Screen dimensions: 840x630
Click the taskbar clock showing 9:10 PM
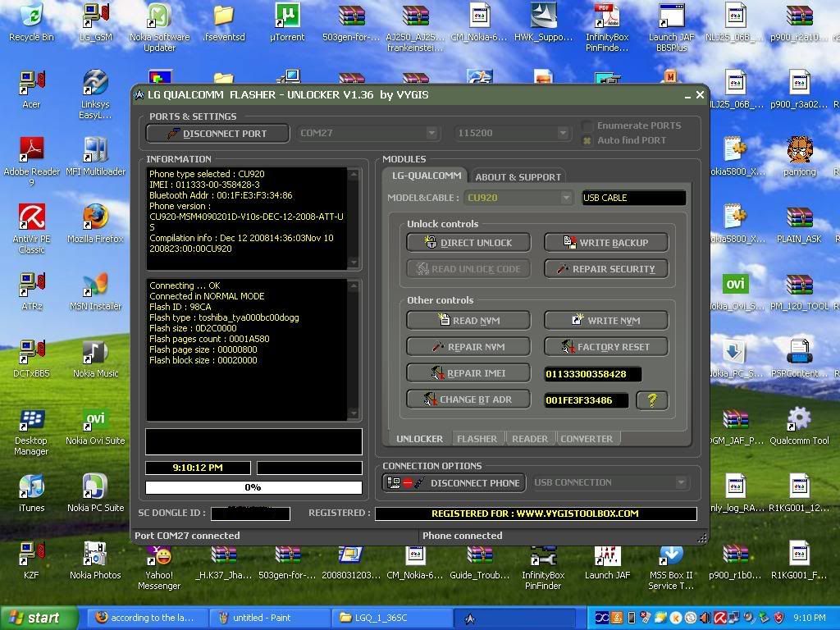click(x=810, y=618)
